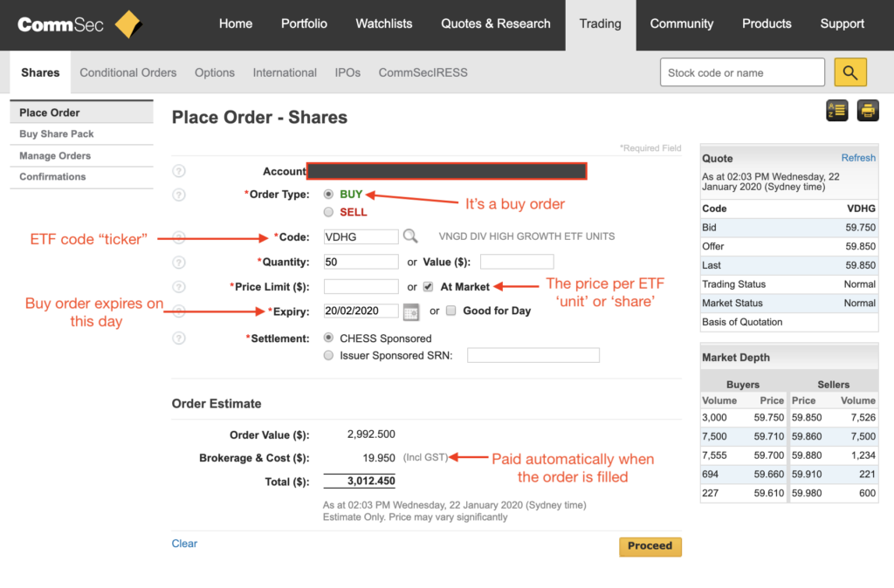Click help icon next to Settlement
Image resolution: width=894 pixels, height=588 pixels.
179,338
